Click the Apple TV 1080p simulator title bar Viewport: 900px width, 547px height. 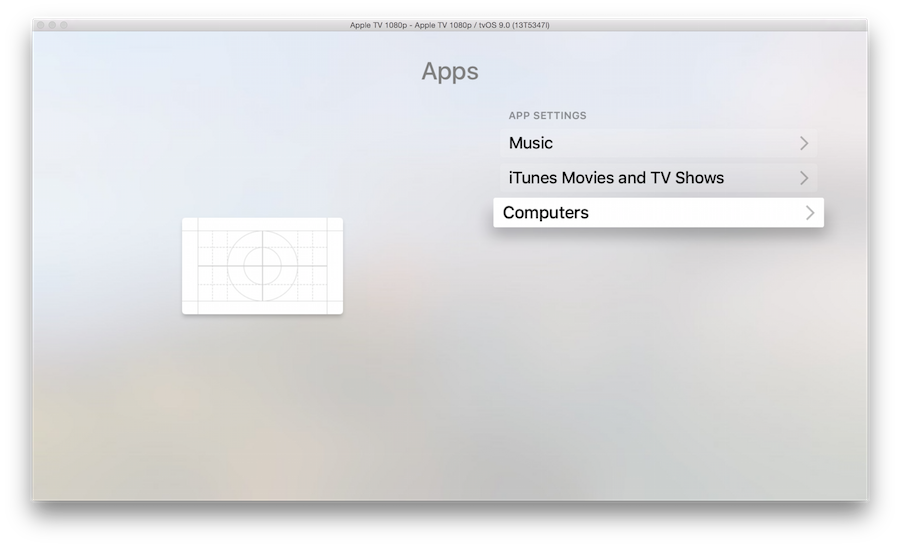point(450,25)
